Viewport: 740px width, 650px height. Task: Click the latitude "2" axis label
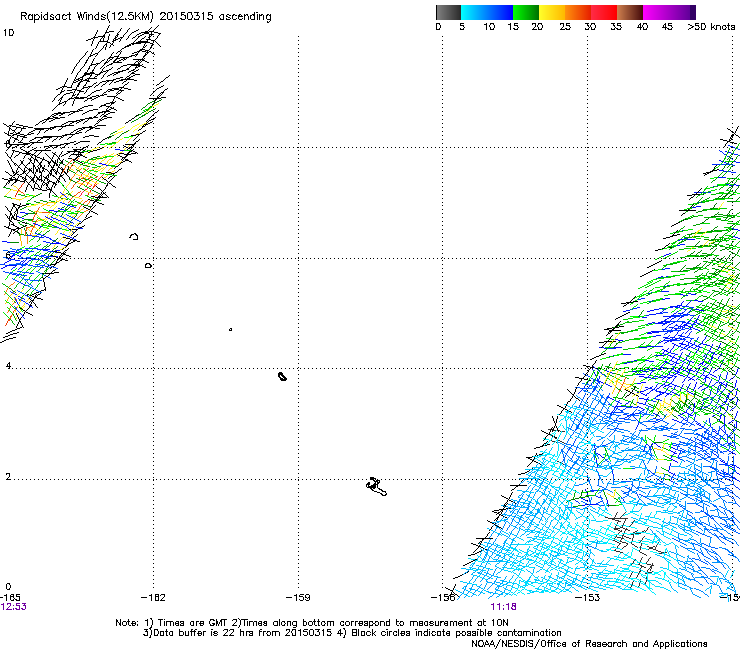(x=8, y=477)
